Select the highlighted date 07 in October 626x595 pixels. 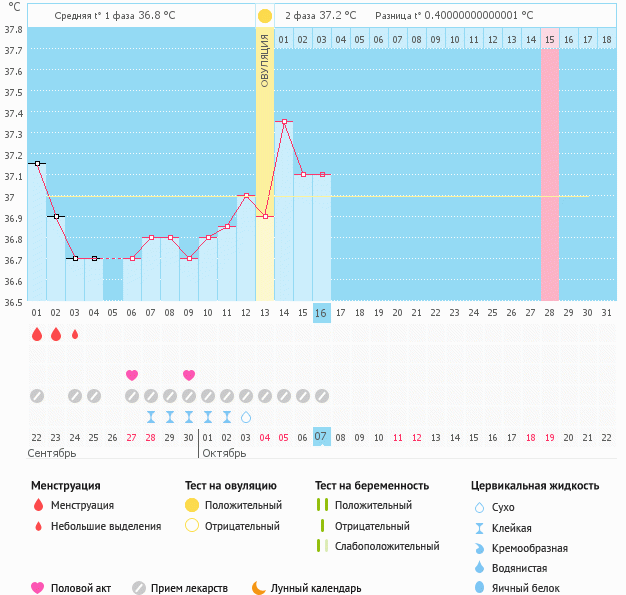(321, 437)
